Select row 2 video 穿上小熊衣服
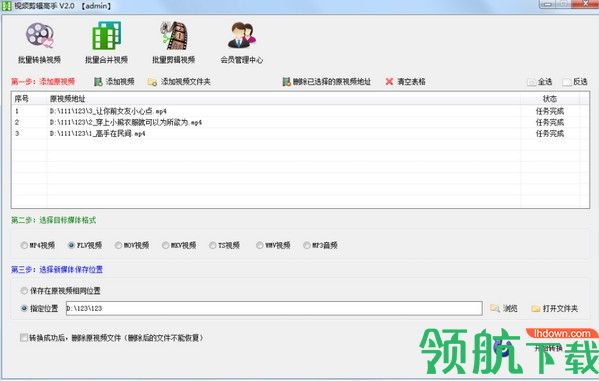 click(x=126, y=122)
